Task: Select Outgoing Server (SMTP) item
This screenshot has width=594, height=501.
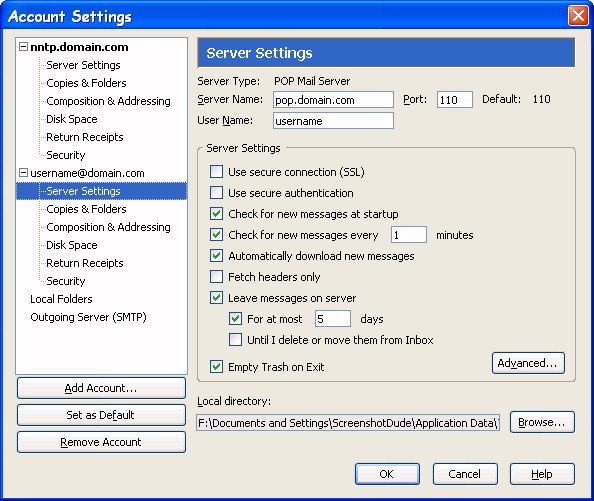Action: 88,317
